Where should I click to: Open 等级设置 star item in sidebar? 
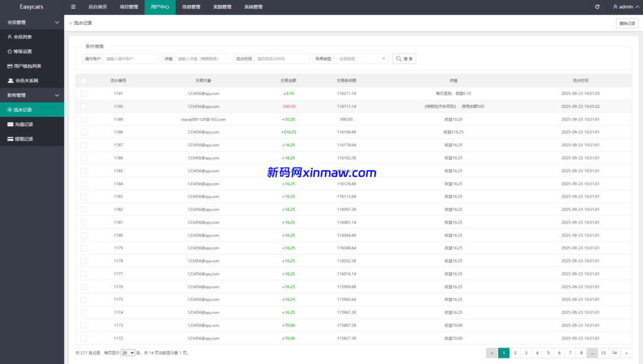click(x=23, y=51)
